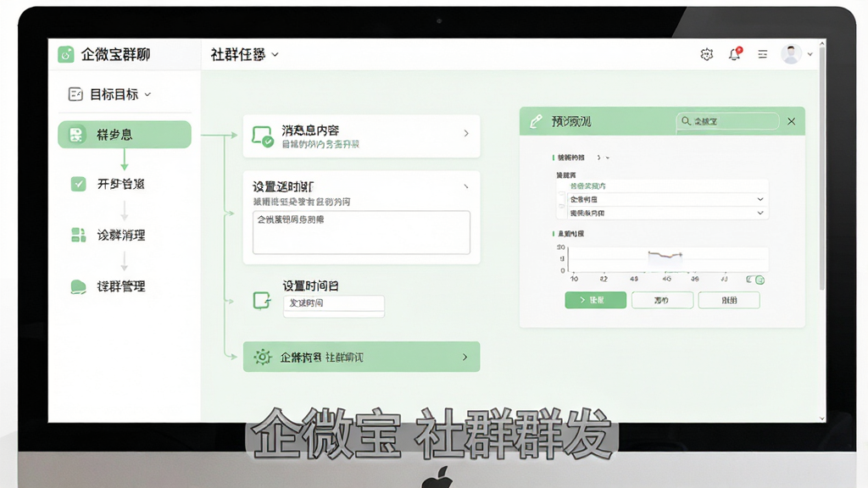Click the green arrow button under the chart
The width and height of the screenshot is (868, 488).
[596, 300]
